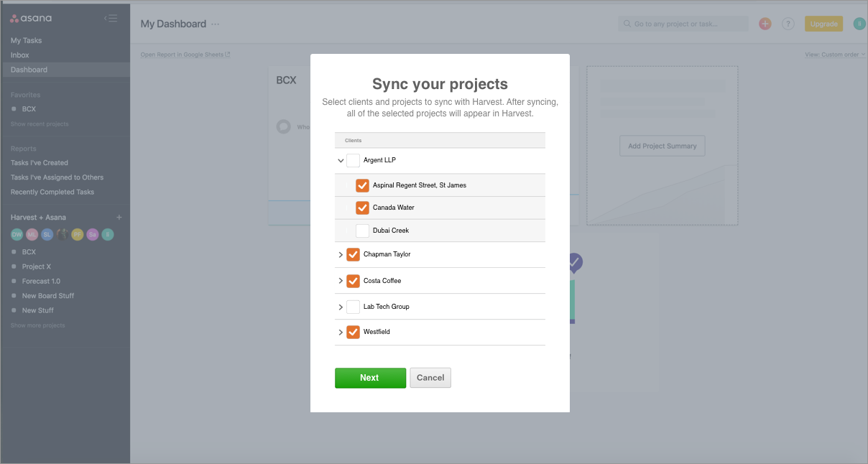Click the DW team member avatar
Screen dimensions: 868x464
tap(17, 235)
